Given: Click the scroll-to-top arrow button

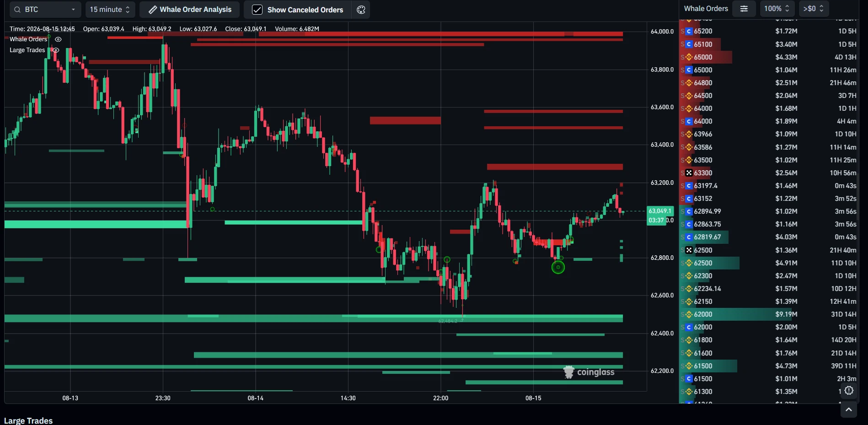Looking at the screenshot, I should [x=849, y=409].
